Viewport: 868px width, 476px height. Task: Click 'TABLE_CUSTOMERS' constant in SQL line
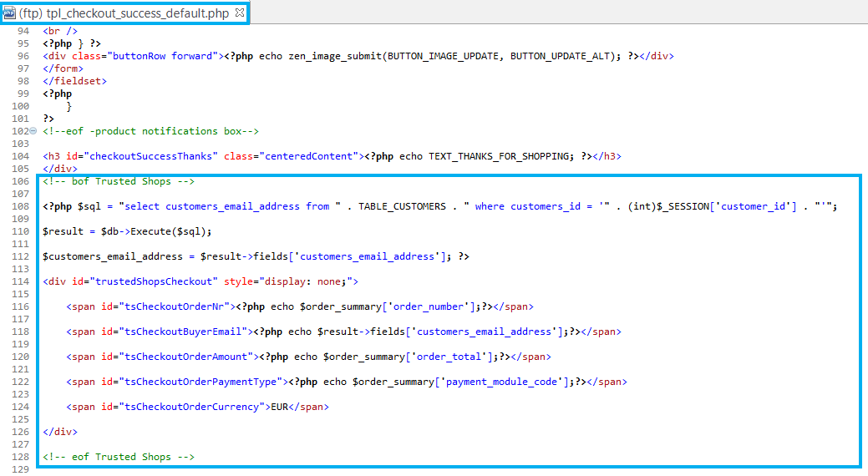coord(402,206)
